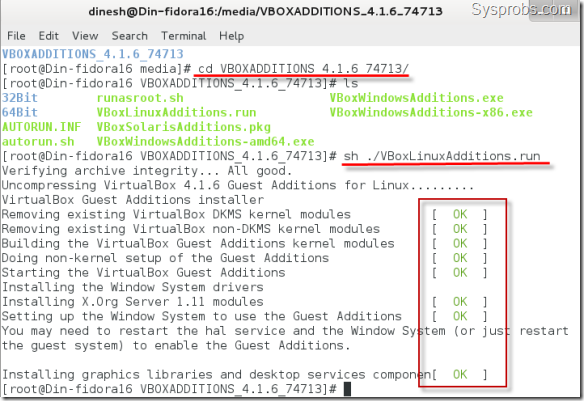Click the underlined cd VBOXADDITIONS command
The height and width of the screenshot is (401, 584).
tap(304, 69)
